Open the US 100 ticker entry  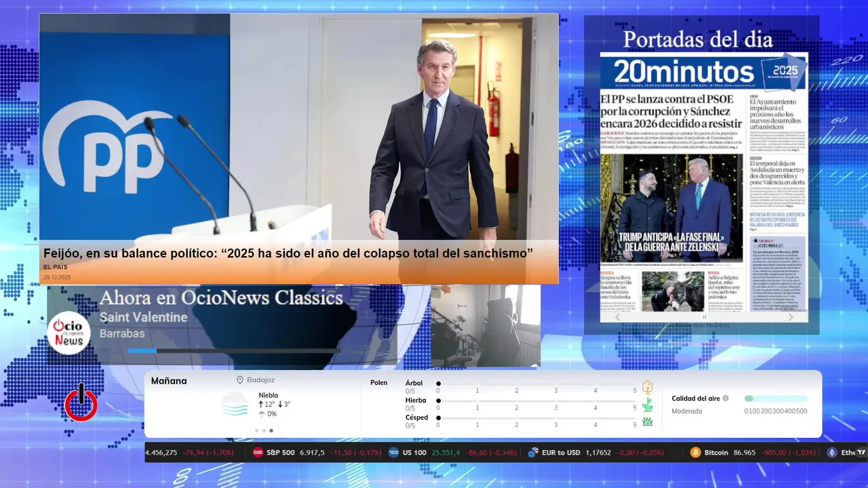tap(453, 452)
